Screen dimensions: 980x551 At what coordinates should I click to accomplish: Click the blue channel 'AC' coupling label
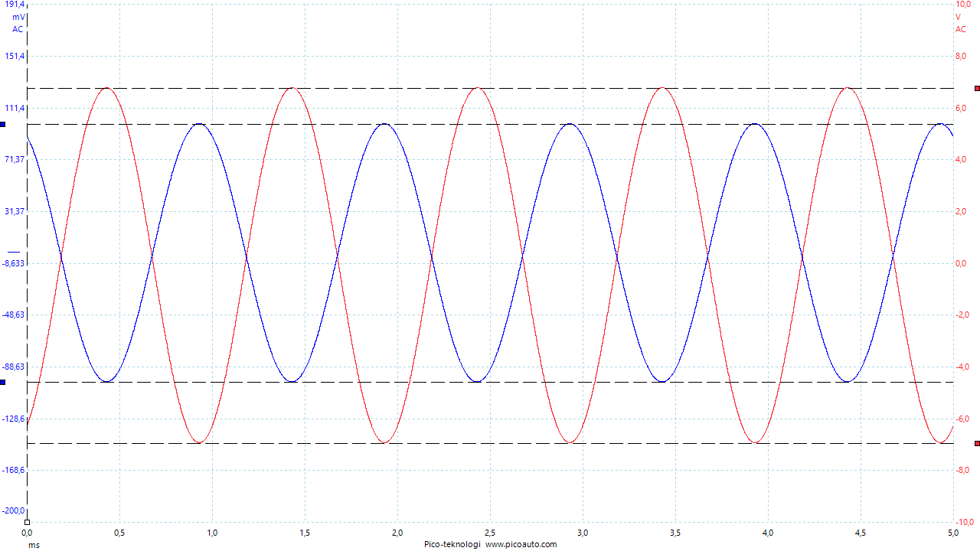18,29
